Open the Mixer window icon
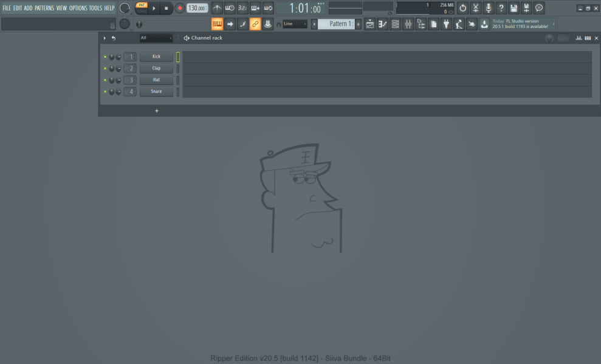The width and height of the screenshot is (601, 364). point(408,24)
